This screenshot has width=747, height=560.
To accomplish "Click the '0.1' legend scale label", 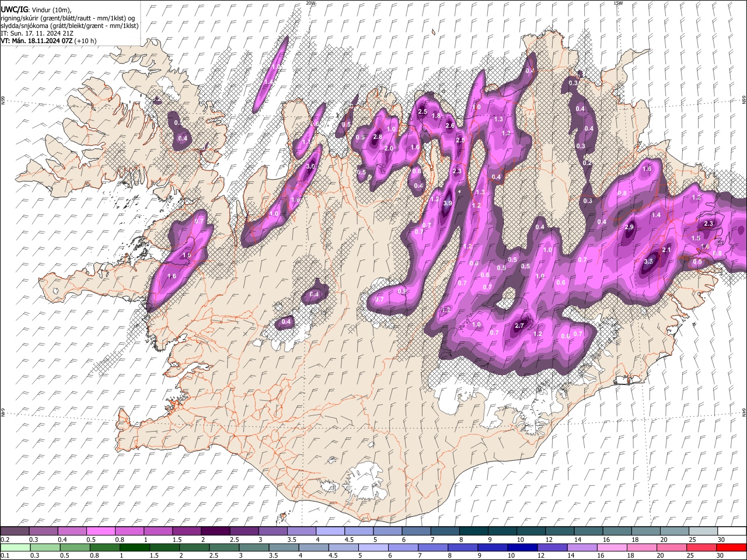I will 5,555.
